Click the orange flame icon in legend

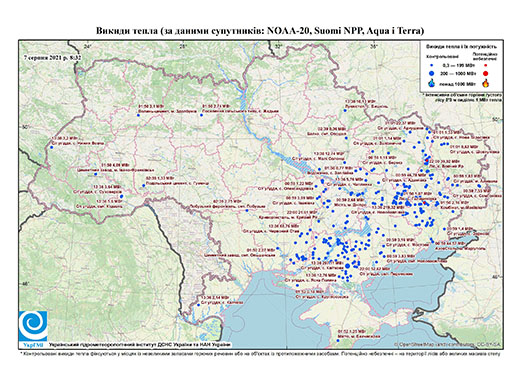click(485, 83)
